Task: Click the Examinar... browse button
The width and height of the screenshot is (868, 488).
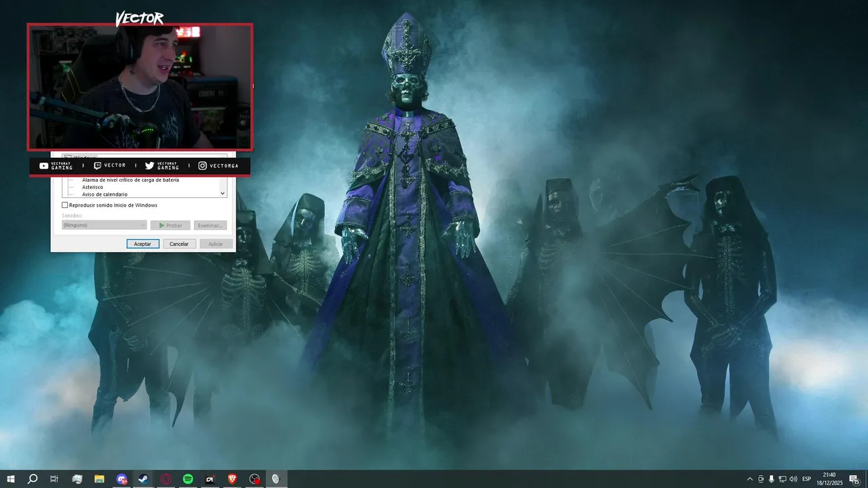Action: pos(210,225)
